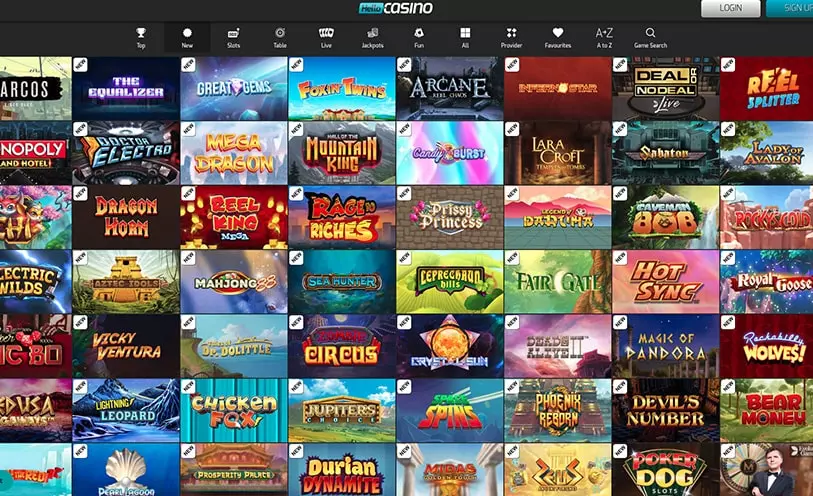This screenshot has height=496, width=813.
Task: Open the Provider filter icon
Action: point(511,33)
